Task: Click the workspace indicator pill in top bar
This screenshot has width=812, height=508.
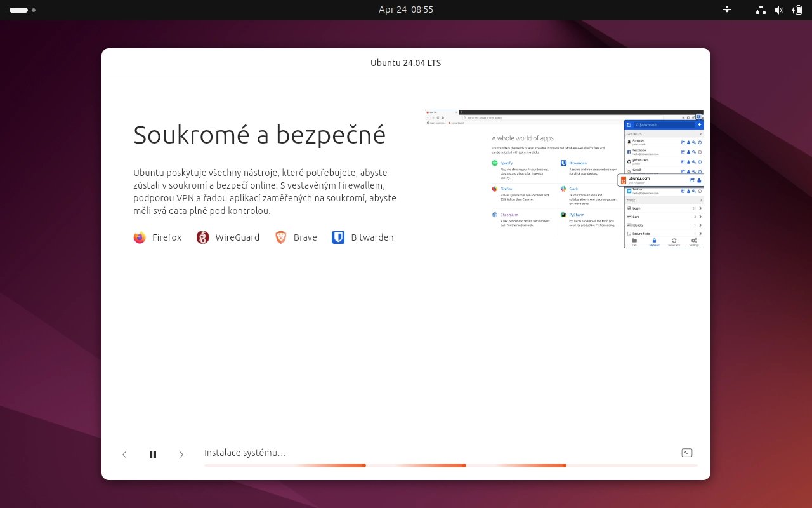Action: 18,10
